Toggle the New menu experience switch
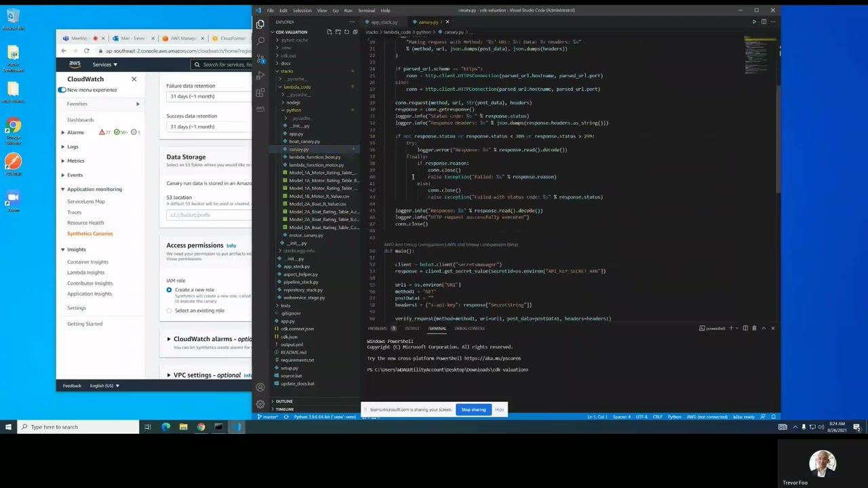 click(x=62, y=89)
